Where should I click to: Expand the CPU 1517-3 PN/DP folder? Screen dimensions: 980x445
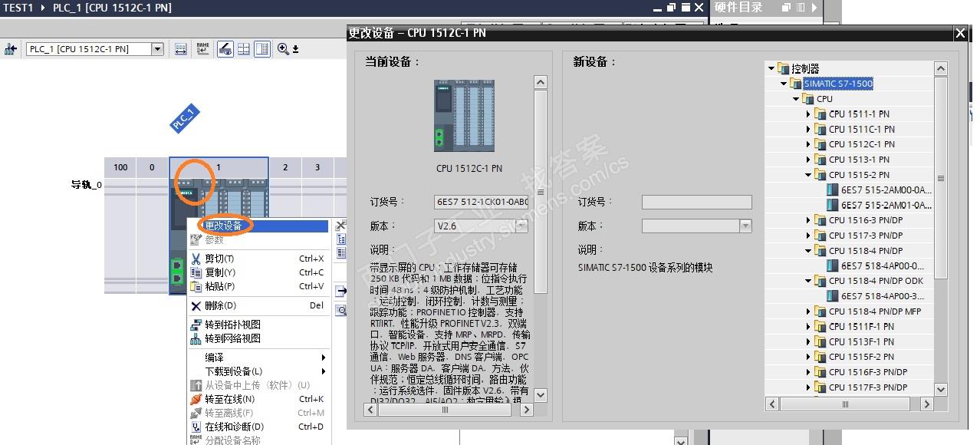coord(808,236)
